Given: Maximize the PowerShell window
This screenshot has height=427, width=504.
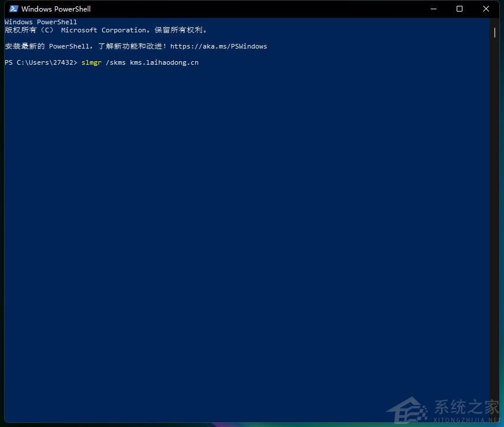Looking at the screenshot, I should coord(460,9).
